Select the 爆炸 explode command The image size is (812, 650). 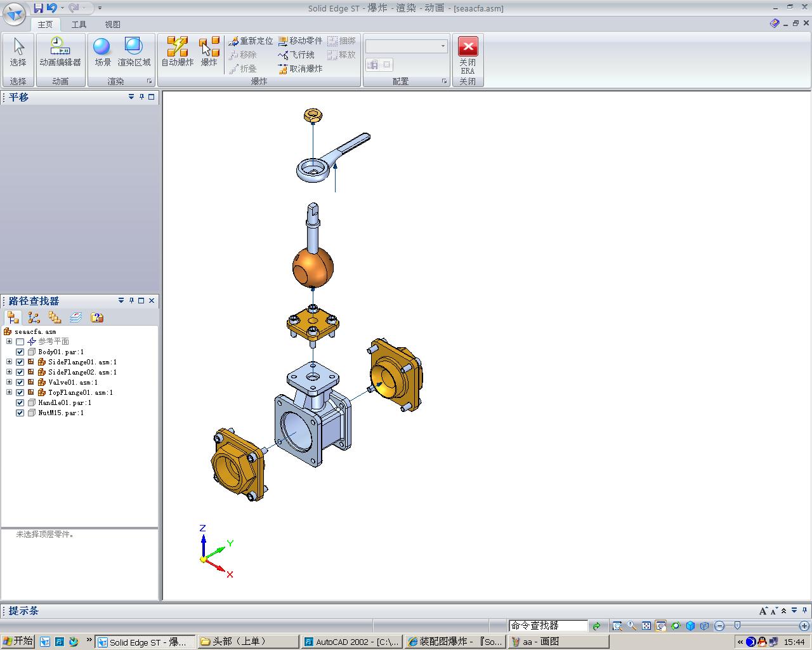pos(209,53)
